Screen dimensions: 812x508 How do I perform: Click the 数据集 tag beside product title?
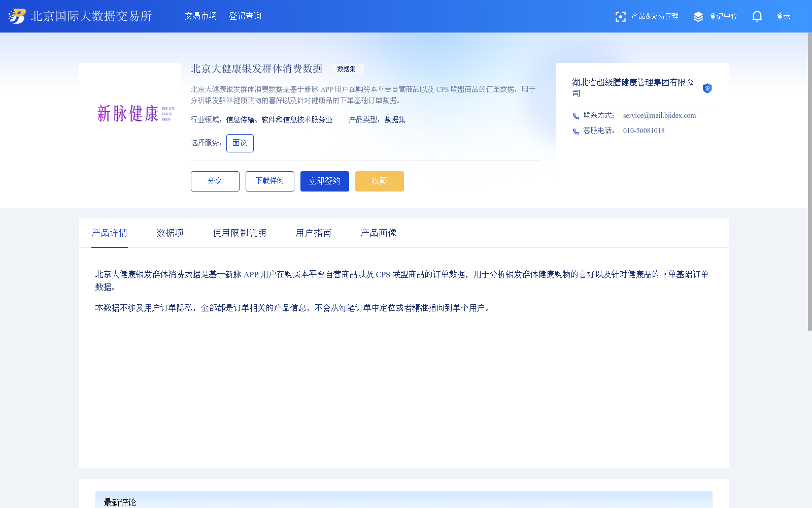[x=347, y=69]
